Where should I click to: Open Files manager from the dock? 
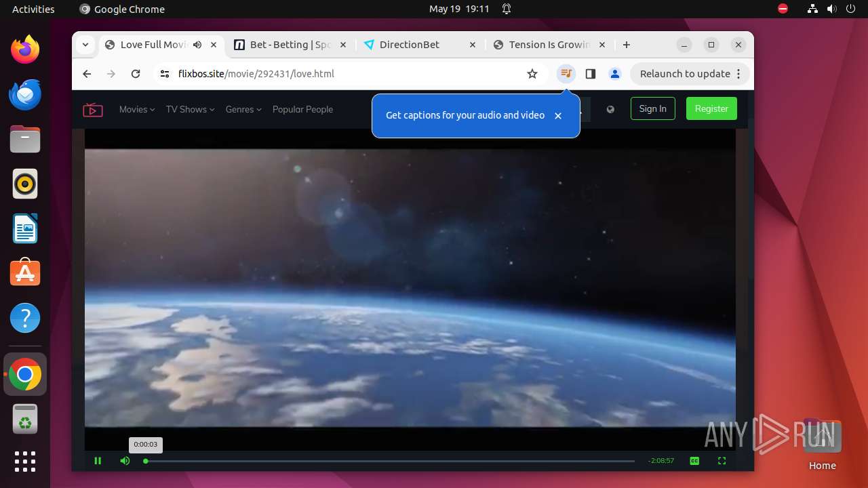25,139
